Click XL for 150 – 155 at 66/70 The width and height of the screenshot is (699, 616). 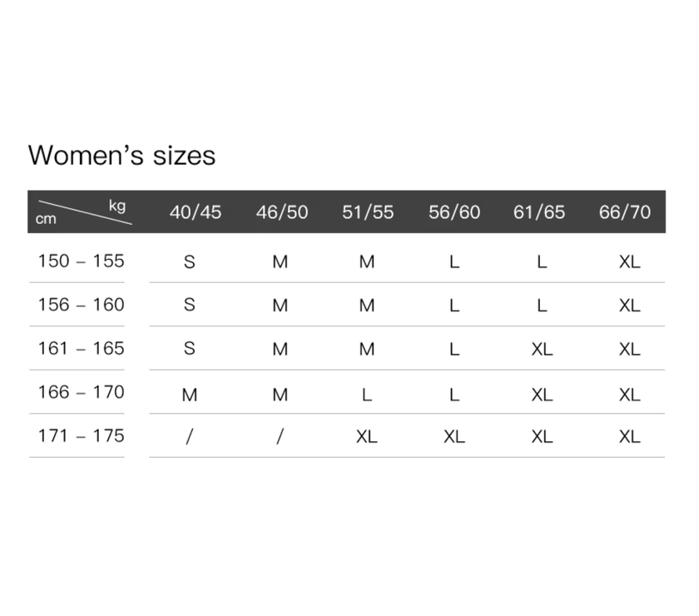(630, 262)
